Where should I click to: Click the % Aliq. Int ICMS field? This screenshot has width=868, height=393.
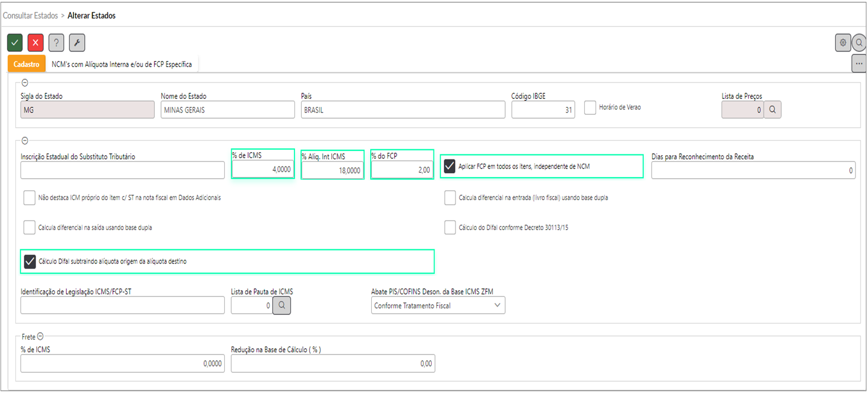point(332,170)
